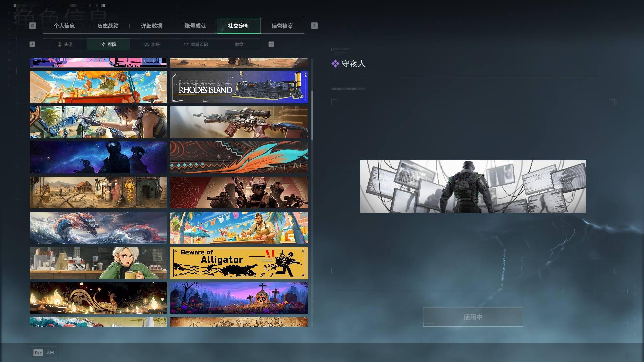The width and height of the screenshot is (644, 362).
Task: Pick the ornate sniper rifle dog tag
Action: 239,122
